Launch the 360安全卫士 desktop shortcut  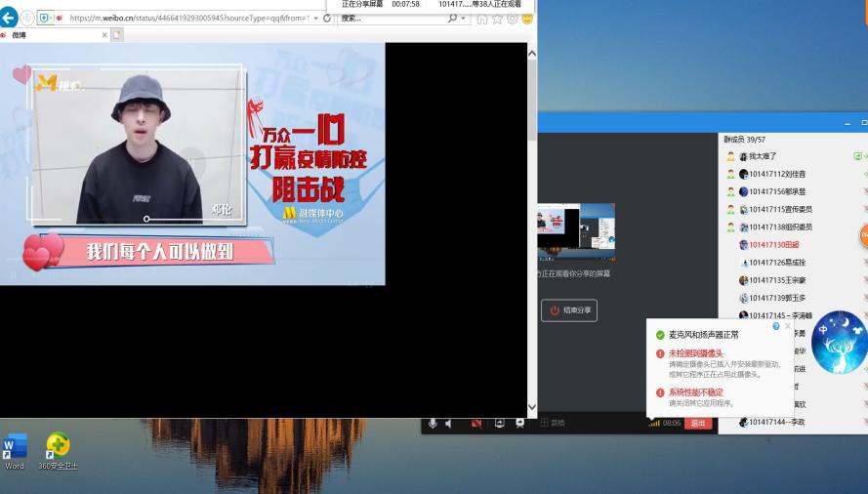pos(58,449)
